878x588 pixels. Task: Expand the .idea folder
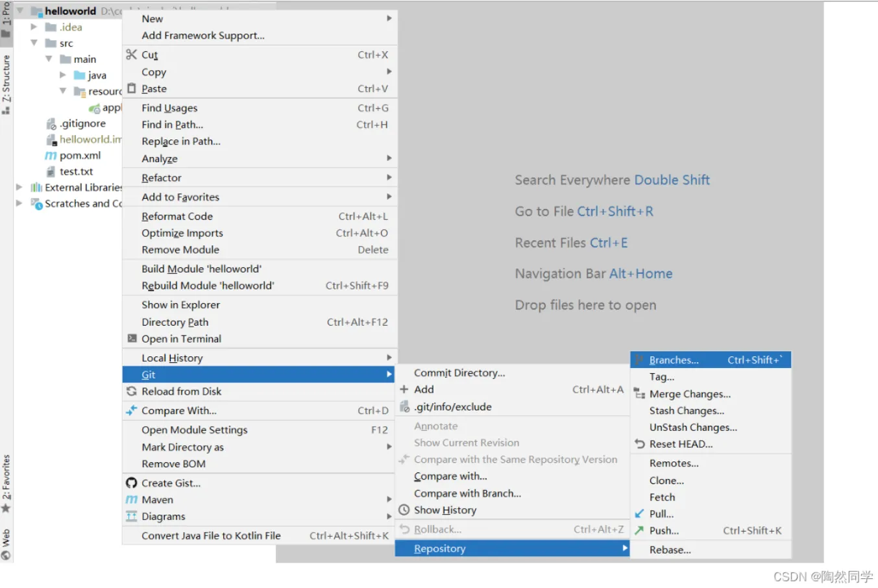(x=34, y=27)
